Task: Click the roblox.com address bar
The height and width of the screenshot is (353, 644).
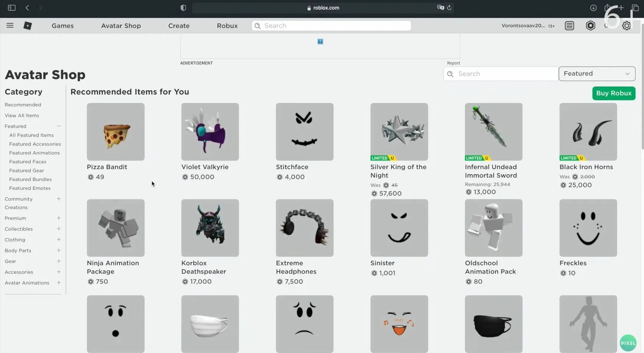Action: click(323, 8)
